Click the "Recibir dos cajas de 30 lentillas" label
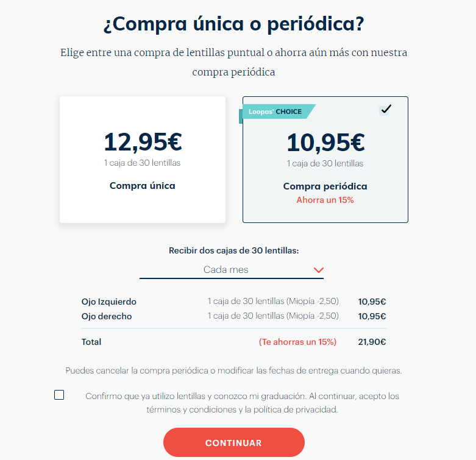The image size is (476, 460). point(233,250)
